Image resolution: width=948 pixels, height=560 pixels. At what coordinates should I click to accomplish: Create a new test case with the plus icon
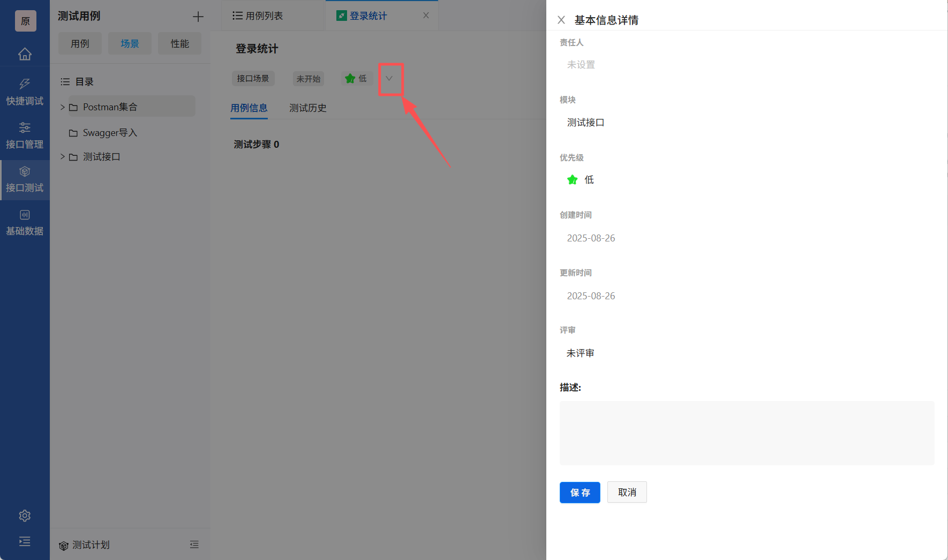pyautogui.click(x=198, y=16)
